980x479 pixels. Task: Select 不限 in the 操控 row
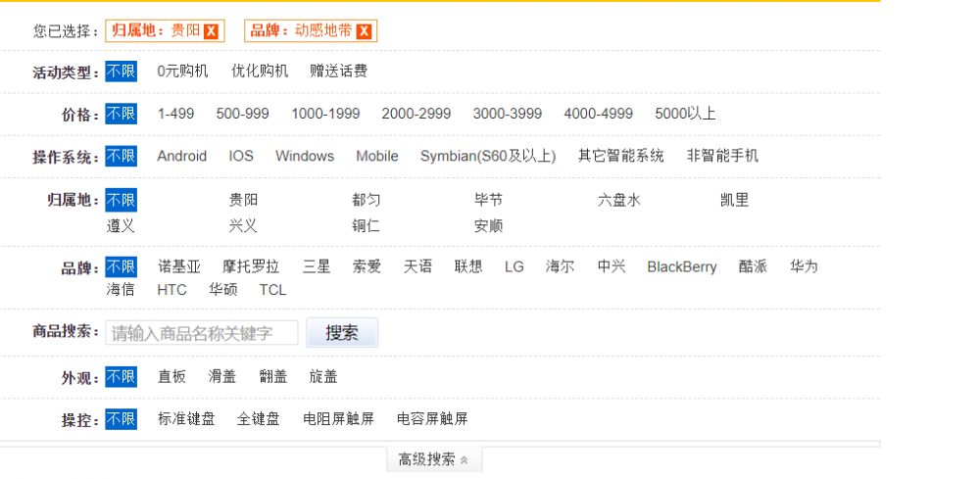[121, 419]
